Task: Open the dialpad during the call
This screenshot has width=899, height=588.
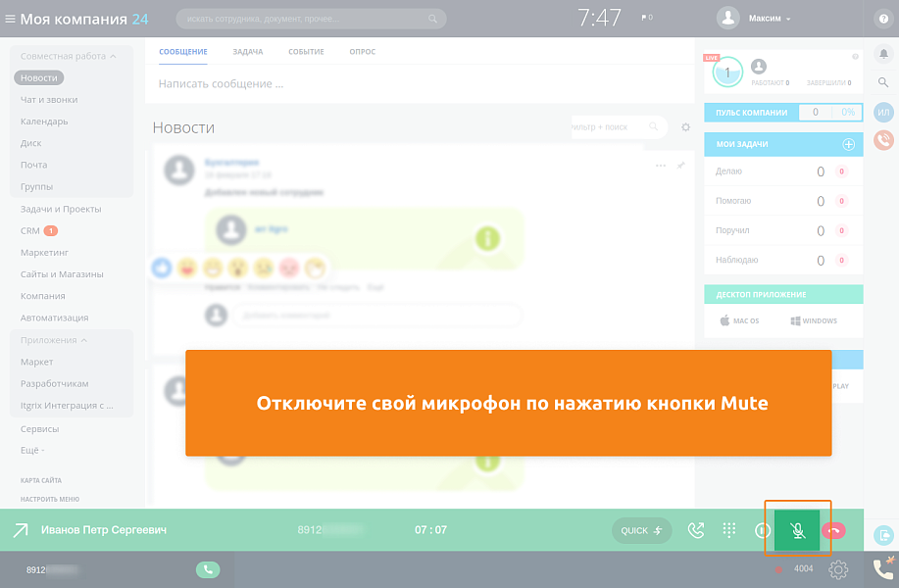Action: click(728, 529)
